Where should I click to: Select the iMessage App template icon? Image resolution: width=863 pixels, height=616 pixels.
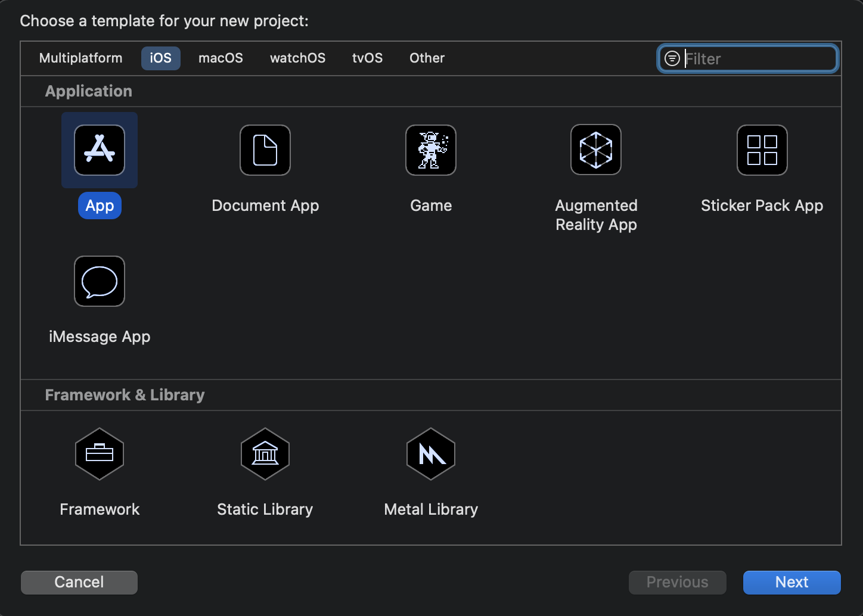(x=100, y=281)
